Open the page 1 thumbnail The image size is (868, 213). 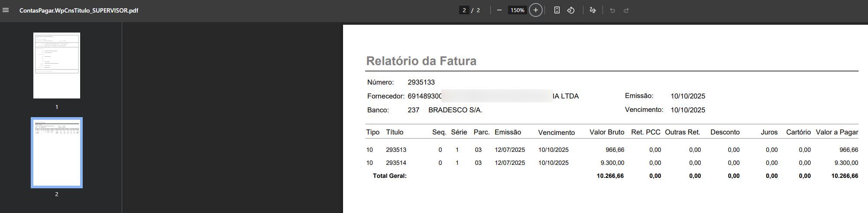[x=57, y=66]
